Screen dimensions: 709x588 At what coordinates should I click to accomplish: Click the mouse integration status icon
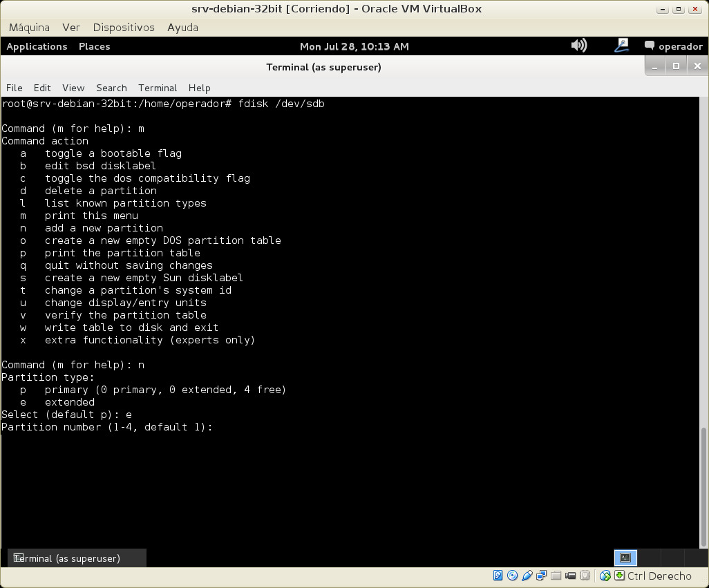605,576
